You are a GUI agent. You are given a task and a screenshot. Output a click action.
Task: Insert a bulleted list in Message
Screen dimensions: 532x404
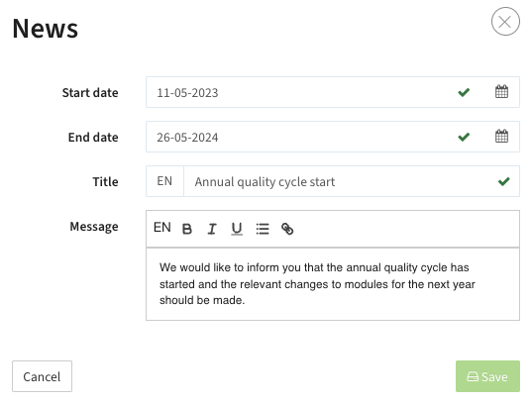(263, 229)
